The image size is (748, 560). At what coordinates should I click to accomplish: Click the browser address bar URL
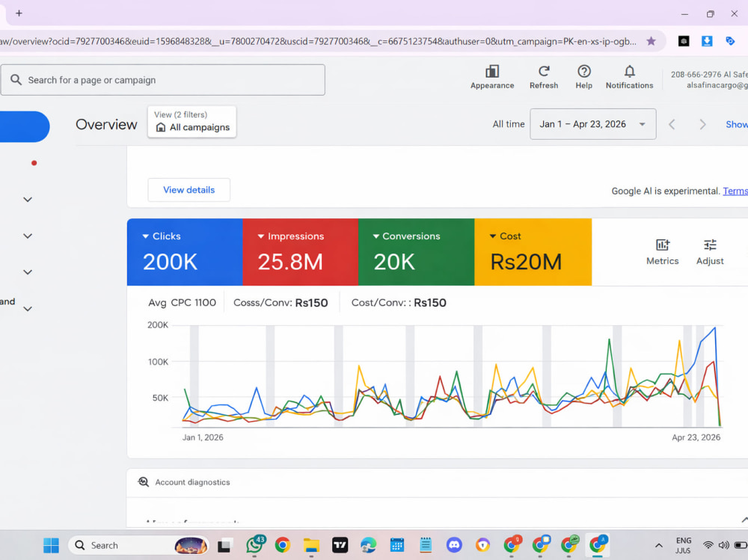318,41
